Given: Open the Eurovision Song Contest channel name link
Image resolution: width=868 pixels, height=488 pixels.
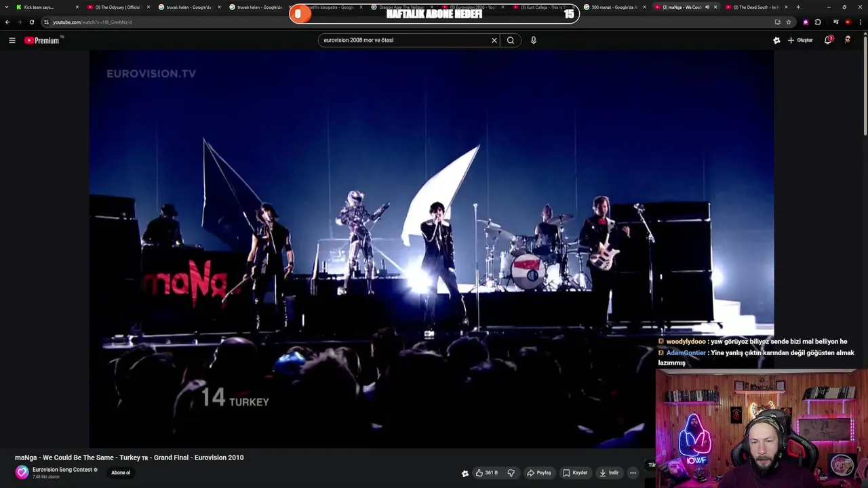Looking at the screenshot, I should click(x=62, y=470).
